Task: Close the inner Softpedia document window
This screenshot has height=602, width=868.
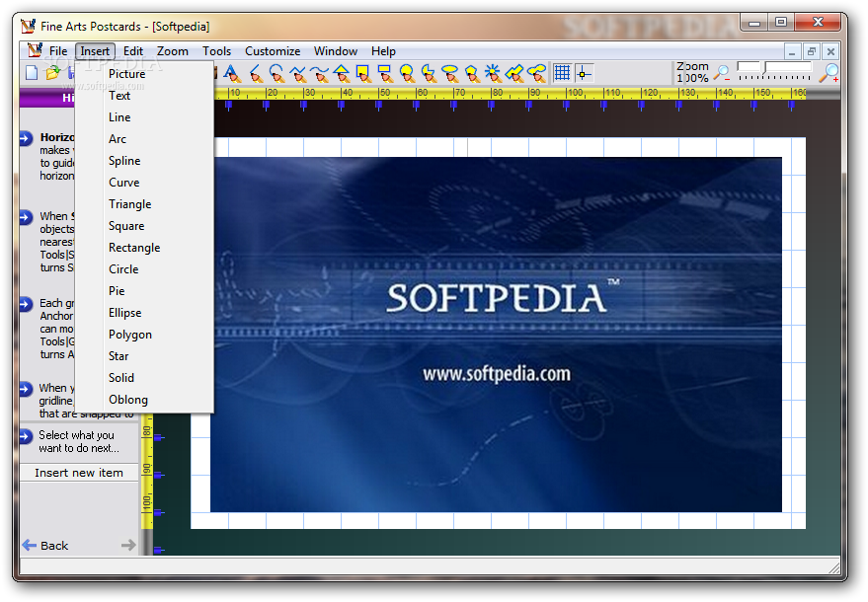Action: (830, 51)
